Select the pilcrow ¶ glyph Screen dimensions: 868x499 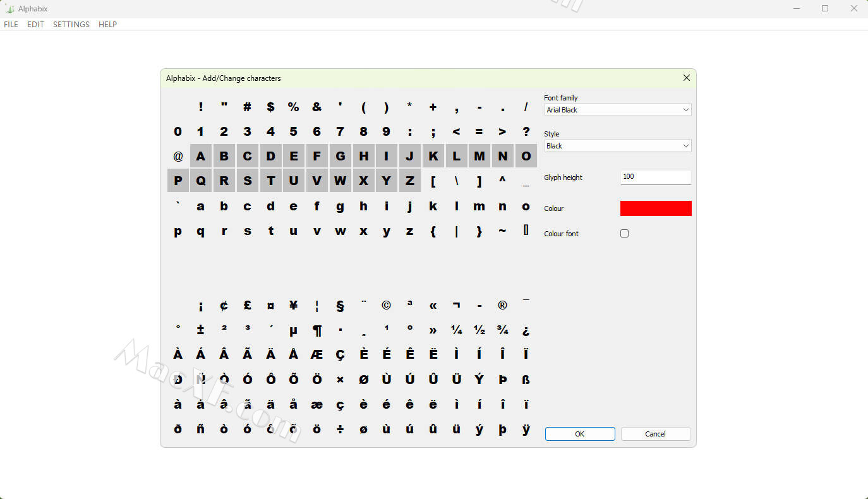tap(316, 330)
